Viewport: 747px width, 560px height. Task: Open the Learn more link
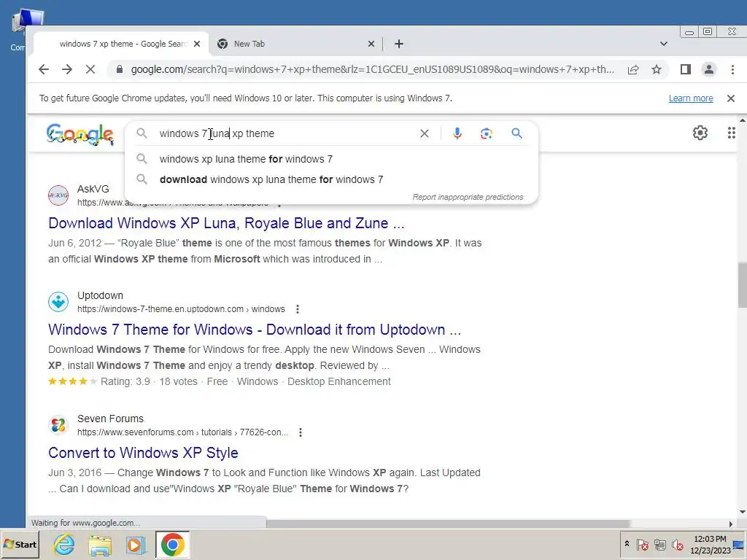click(x=691, y=98)
